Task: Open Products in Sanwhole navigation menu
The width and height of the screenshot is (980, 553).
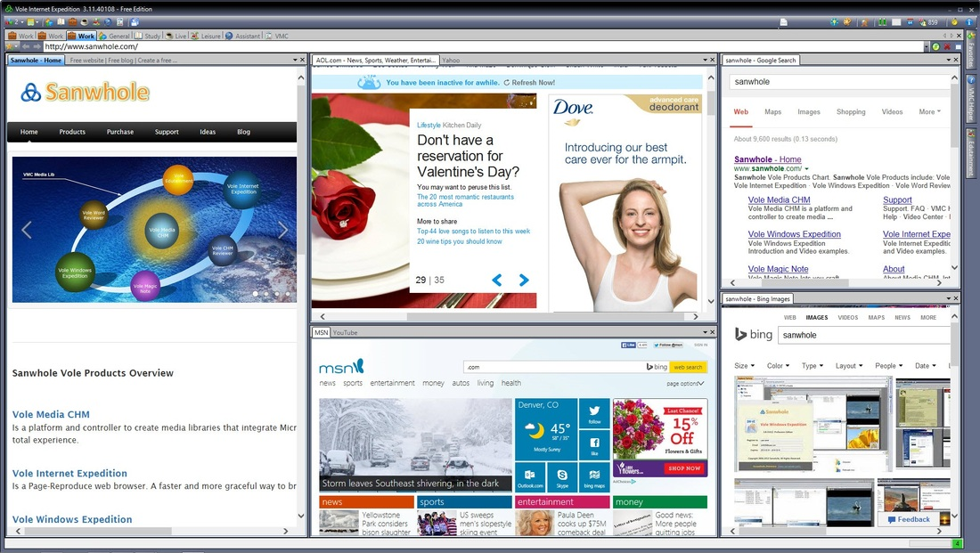Action: pos(72,132)
